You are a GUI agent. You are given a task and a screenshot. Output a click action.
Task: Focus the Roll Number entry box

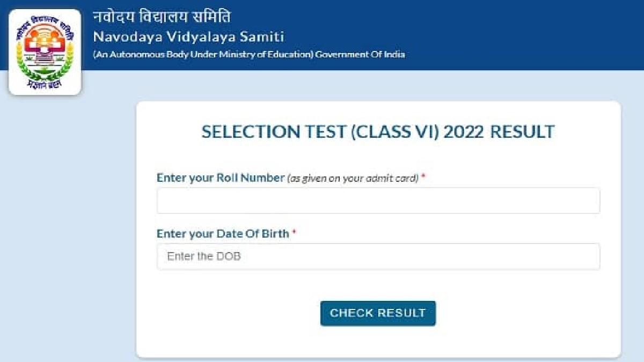point(378,200)
